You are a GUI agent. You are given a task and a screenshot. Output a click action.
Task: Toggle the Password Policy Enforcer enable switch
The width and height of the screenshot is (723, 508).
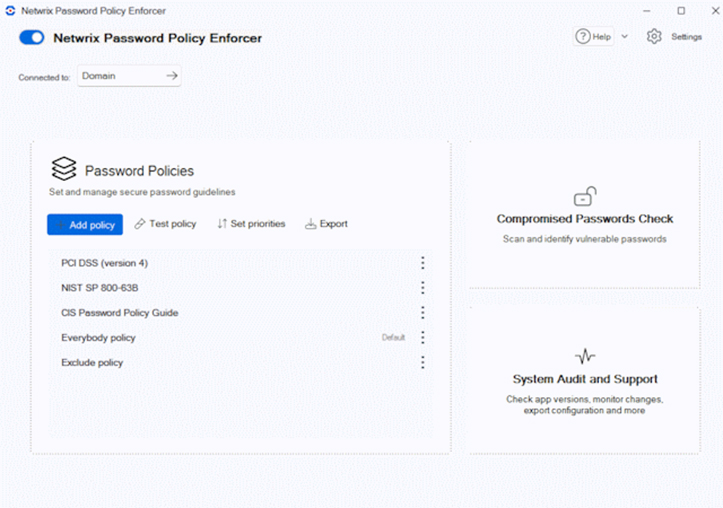[x=32, y=37]
